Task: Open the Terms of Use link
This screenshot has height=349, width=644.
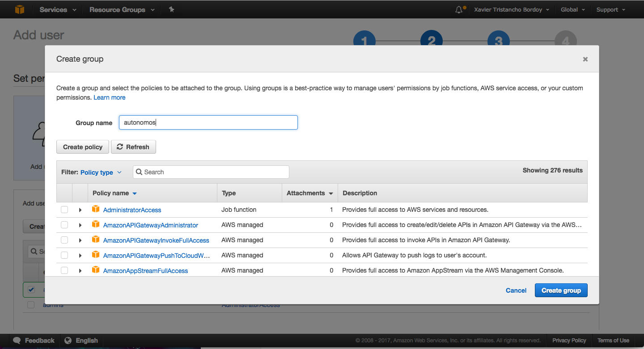Action: coord(613,341)
